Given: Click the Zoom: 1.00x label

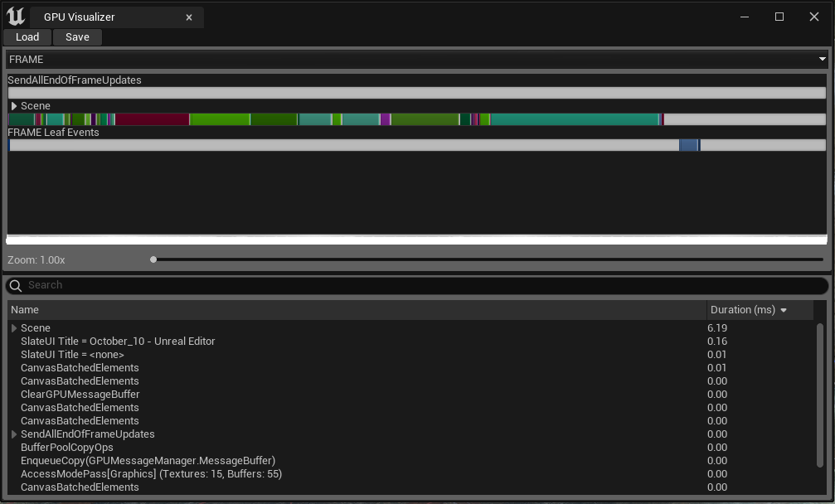Looking at the screenshot, I should coord(36,260).
